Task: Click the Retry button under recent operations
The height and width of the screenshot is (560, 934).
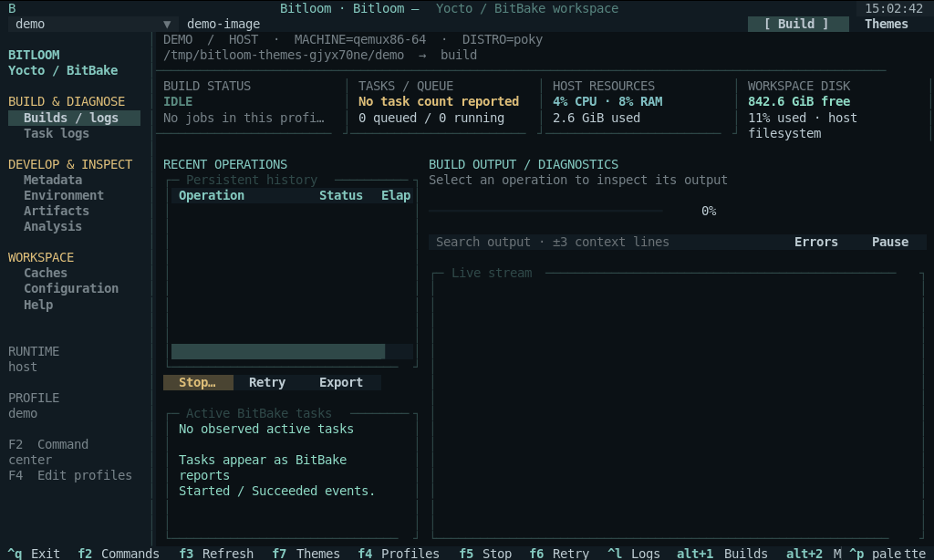Action: (x=267, y=382)
